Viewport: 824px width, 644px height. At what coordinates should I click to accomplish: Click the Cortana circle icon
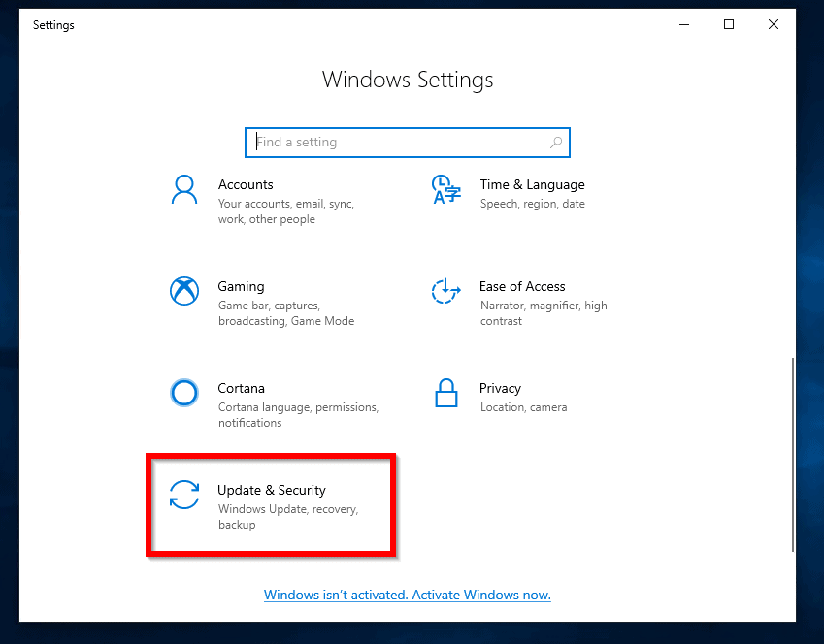[184, 393]
